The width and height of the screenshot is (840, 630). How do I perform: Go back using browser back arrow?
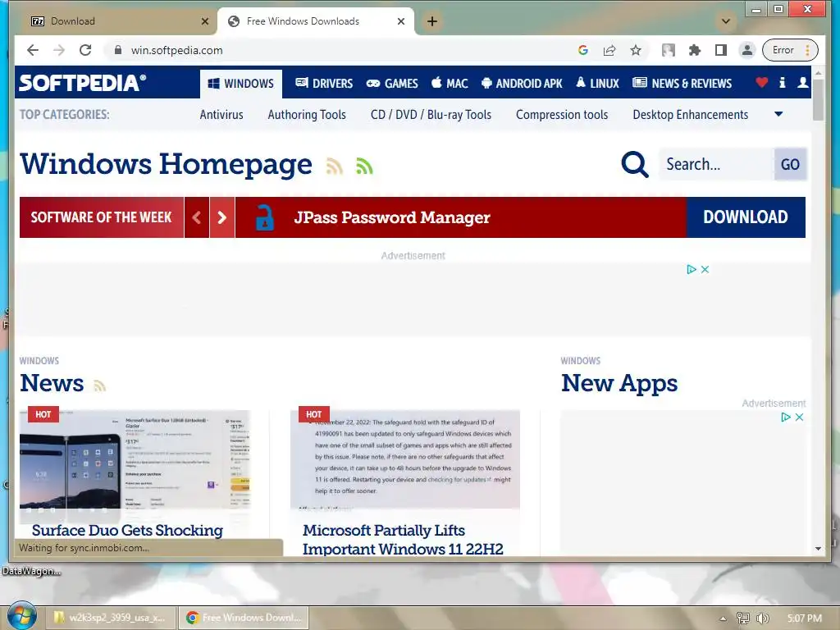[x=33, y=50]
